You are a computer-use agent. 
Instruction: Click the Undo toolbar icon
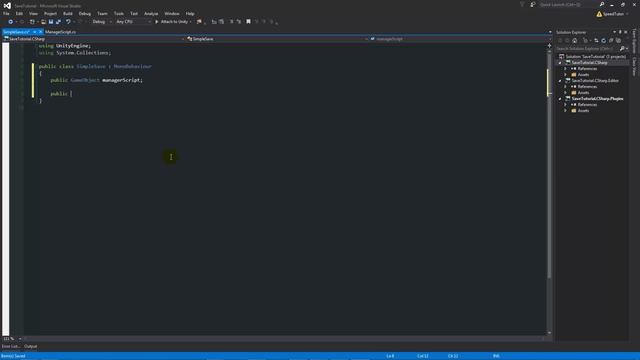pos(68,22)
